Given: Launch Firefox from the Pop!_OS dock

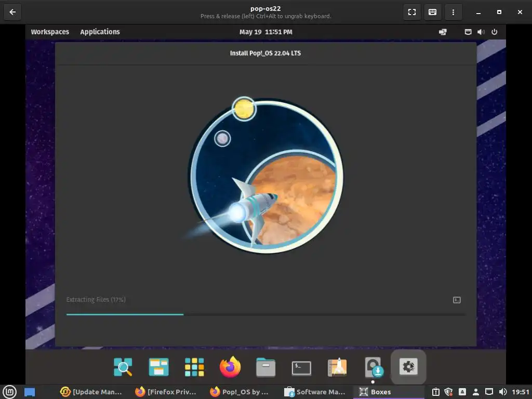Looking at the screenshot, I should (x=230, y=367).
